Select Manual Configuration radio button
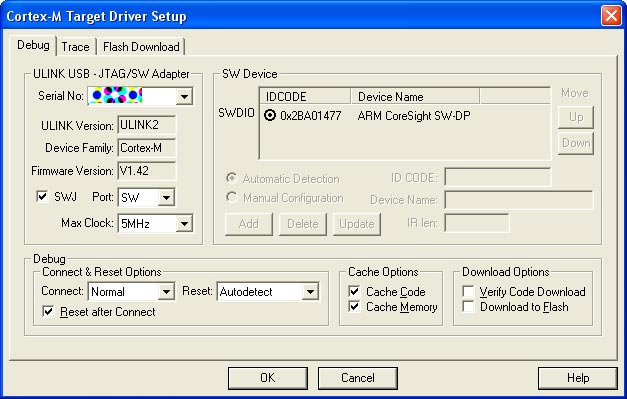The width and height of the screenshot is (627, 399). [x=232, y=198]
